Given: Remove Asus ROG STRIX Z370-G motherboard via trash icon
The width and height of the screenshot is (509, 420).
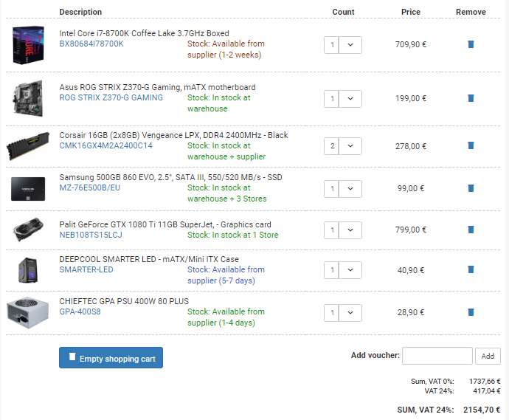Looking at the screenshot, I should (471, 98).
